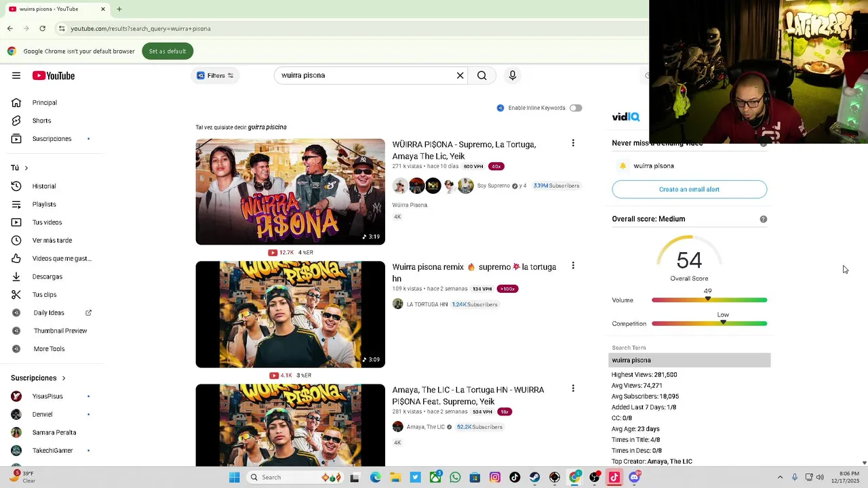
Task: Open the Filters dropdown
Action: (216, 75)
